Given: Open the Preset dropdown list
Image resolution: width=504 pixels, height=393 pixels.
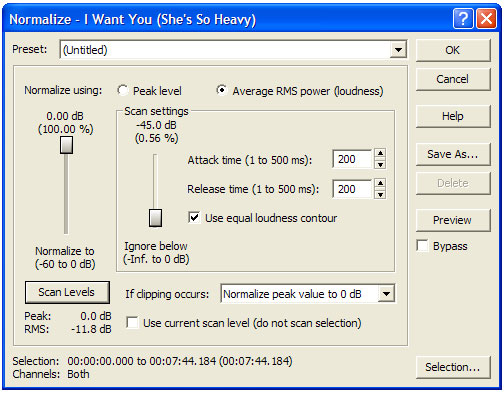Looking at the screenshot, I should coord(398,50).
